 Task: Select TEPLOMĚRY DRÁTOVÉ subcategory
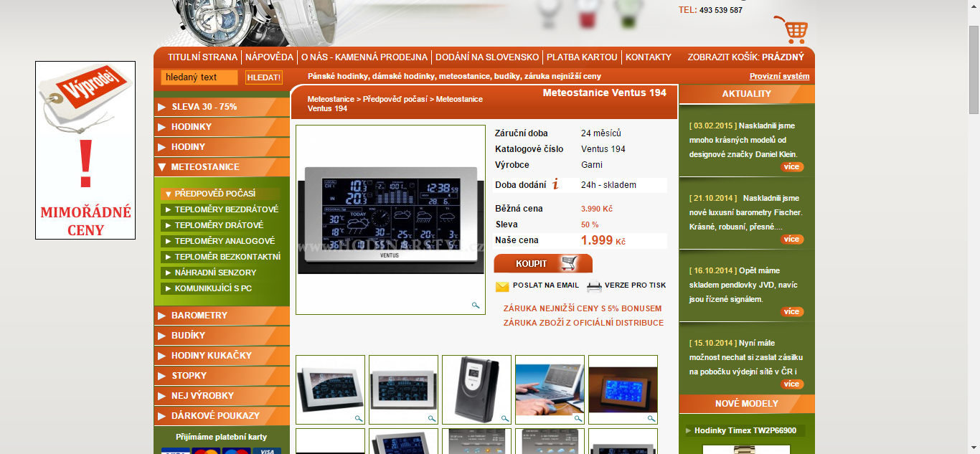220,225
